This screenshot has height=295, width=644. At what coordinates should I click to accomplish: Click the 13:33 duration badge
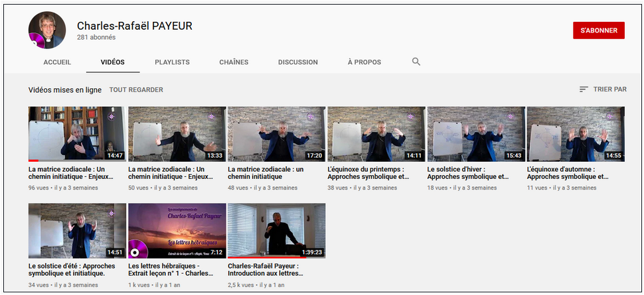tap(215, 156)
